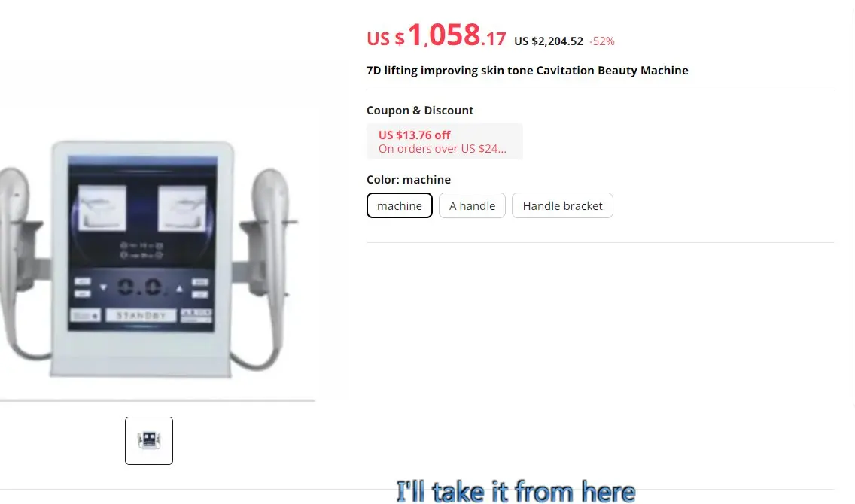
Task: Click the page's vertical scrollbar on the right edge
Action: [853, 202]
